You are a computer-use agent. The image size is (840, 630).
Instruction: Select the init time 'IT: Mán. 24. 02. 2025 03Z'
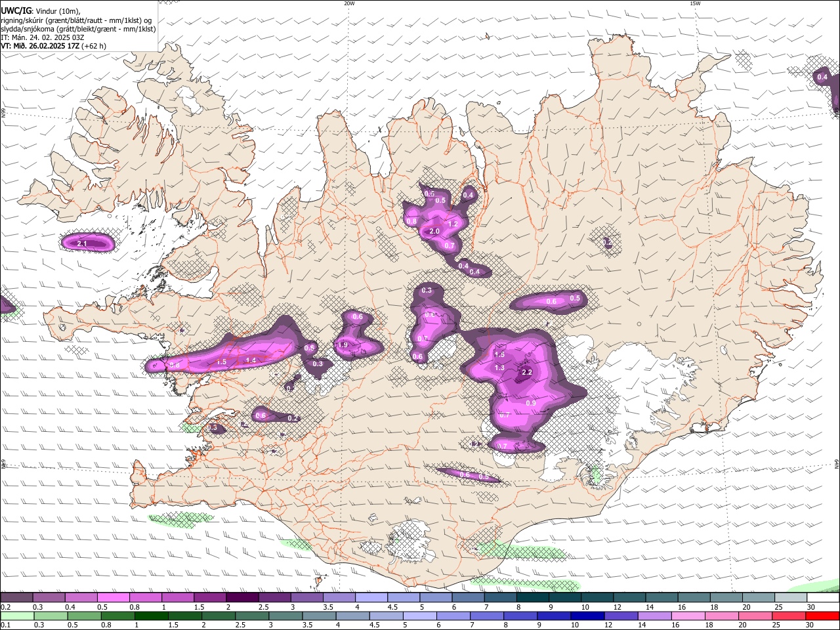(42, 37)
